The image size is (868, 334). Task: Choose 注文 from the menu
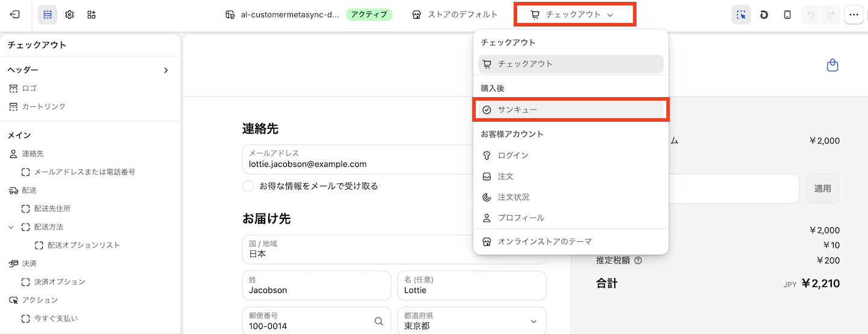point(571,177)
